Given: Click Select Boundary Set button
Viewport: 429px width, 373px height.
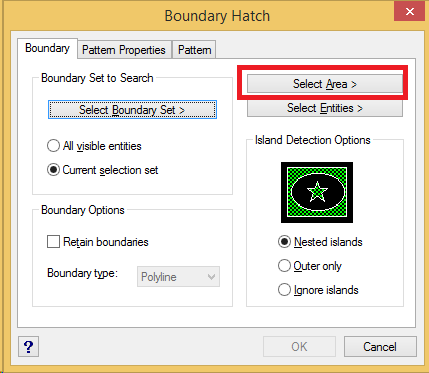Looking at the screenshot, I should (x=132, y=110).
